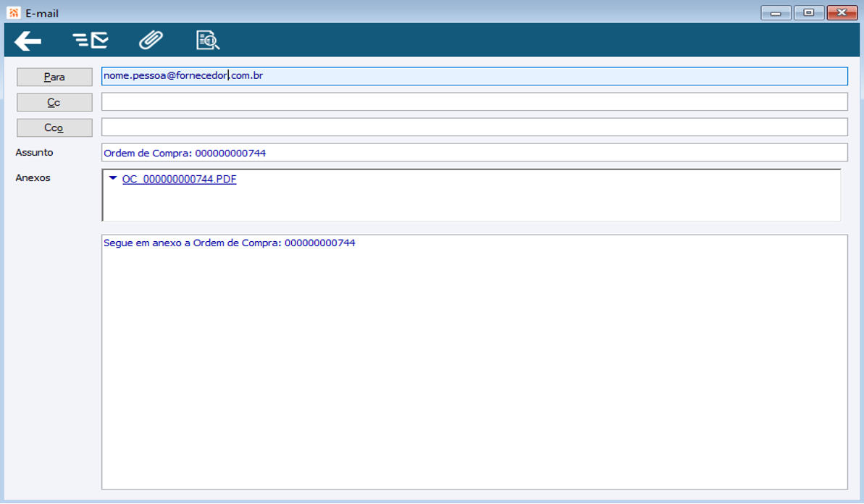
Task: Open the Para recipients button
Action: [54, 77]
